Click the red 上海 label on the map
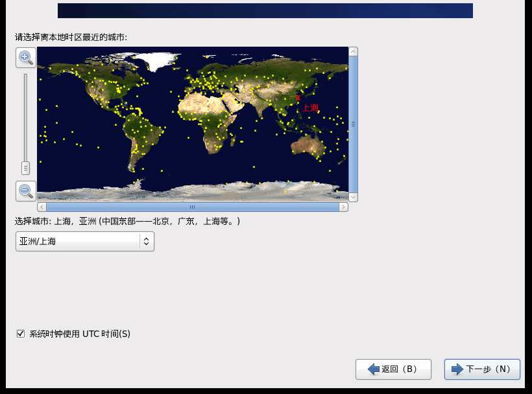This screenshot has height=394, width=532. 310,108
